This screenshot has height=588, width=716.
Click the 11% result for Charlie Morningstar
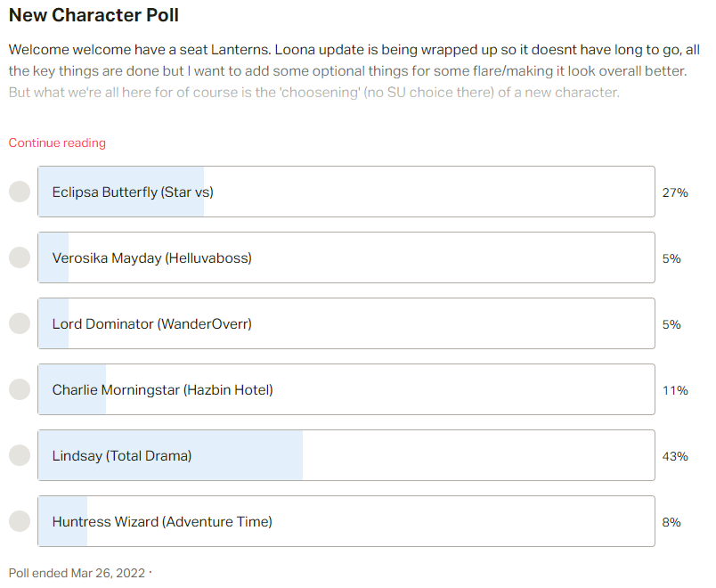tap(675, 390)
